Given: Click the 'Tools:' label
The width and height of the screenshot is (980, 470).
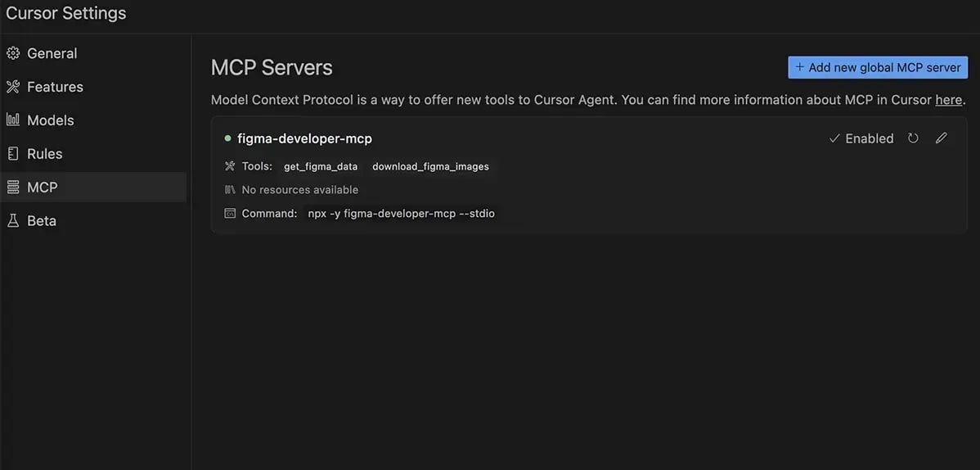Looking at the screenshot, I should (257, 166).
